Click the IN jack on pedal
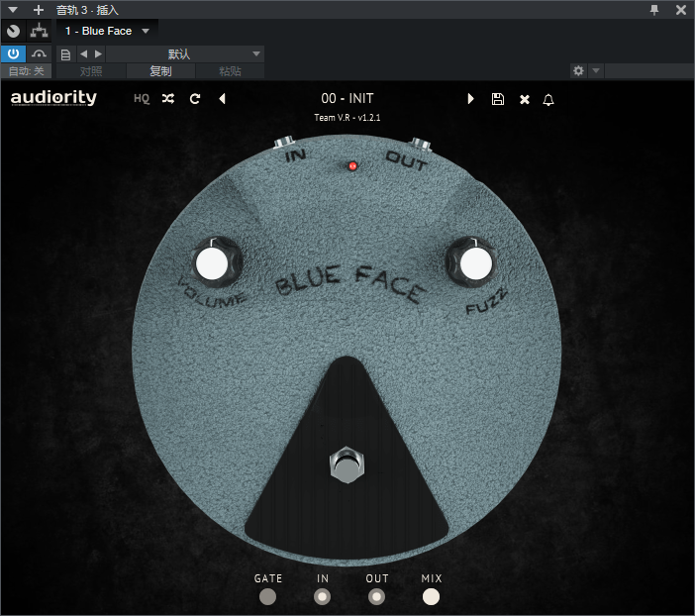The width and height of the screenshot is (695, 616). click(284, 142)
